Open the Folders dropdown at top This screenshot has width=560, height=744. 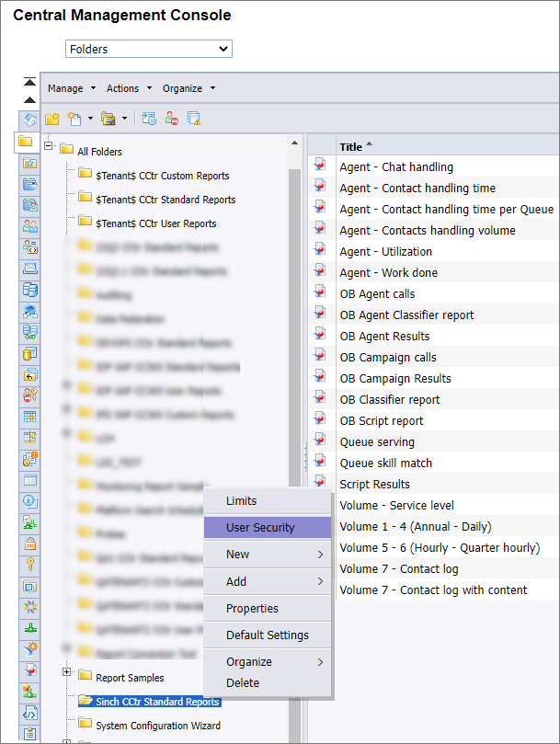(x=149, y=49)
